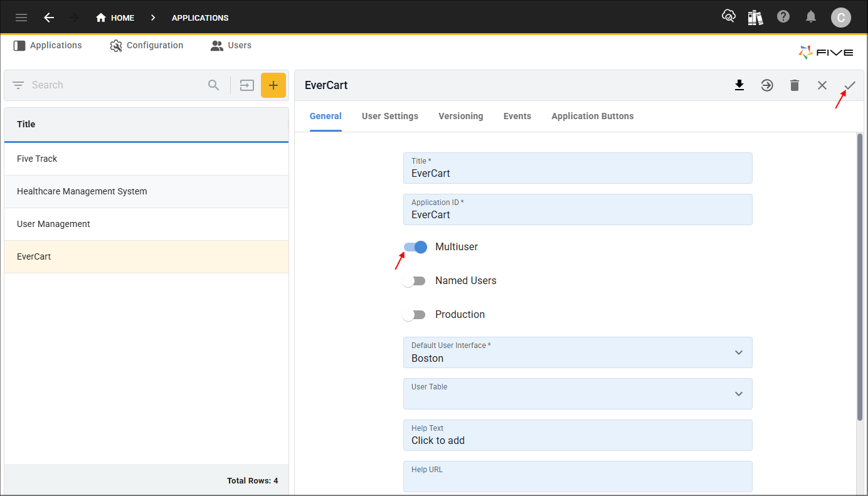The height and width of the screenshot is (496, 868).
Task: Click the deploy arrow-in-circle icon
Action: pos(767,85)
